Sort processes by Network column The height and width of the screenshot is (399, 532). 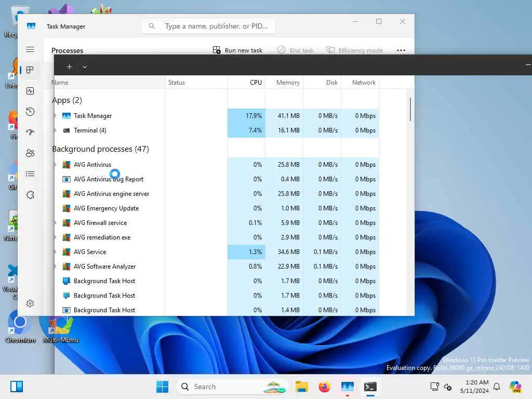coord(360,83)
